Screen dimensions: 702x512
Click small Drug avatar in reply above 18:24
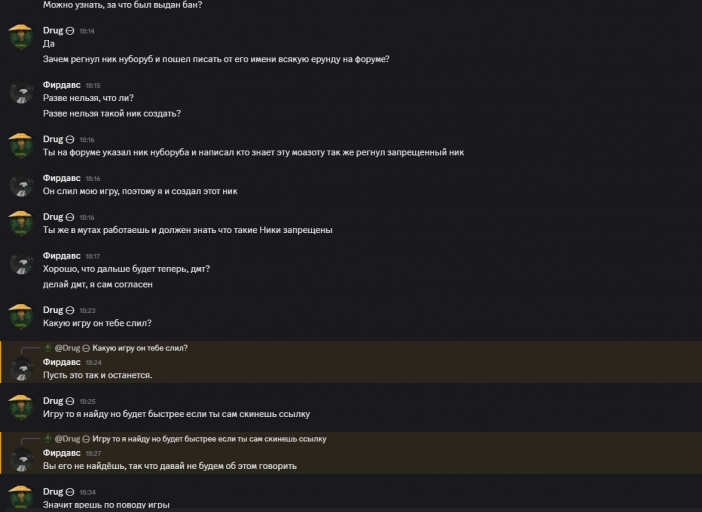47,348
